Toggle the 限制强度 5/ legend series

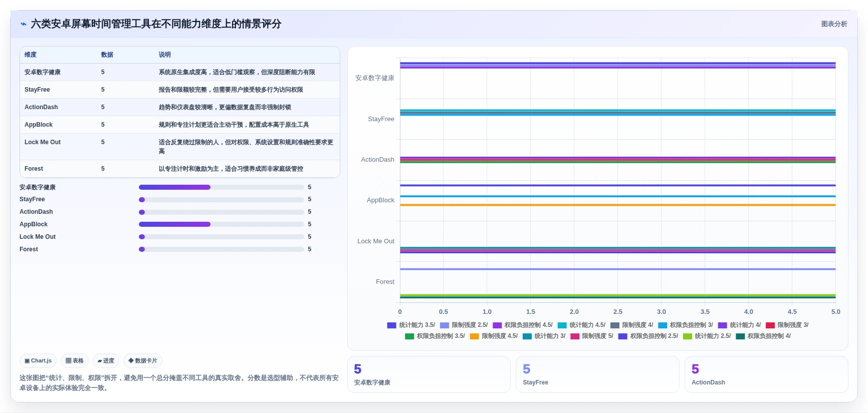pyautogui.click(x=591, y=336)
